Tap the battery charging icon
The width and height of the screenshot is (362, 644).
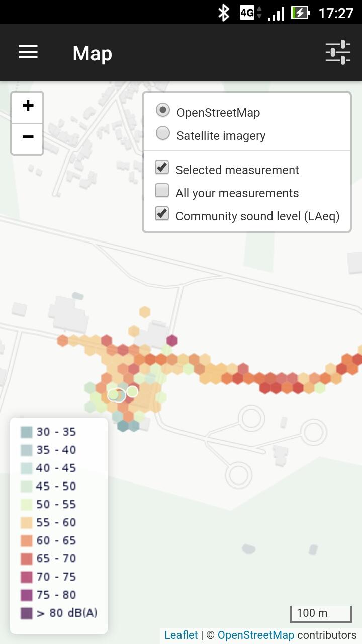tap(301, 13)
